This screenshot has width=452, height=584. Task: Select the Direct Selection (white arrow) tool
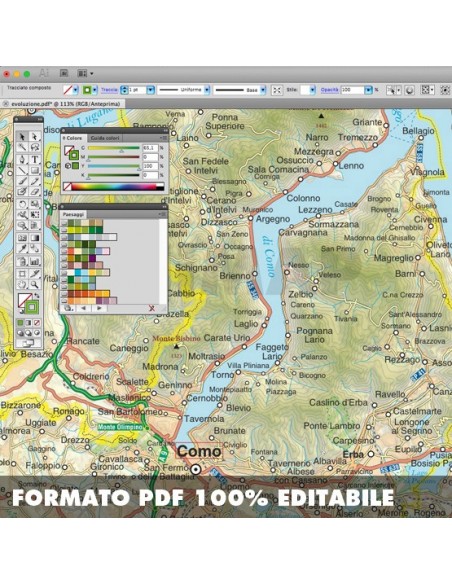(x=34, y=137)
